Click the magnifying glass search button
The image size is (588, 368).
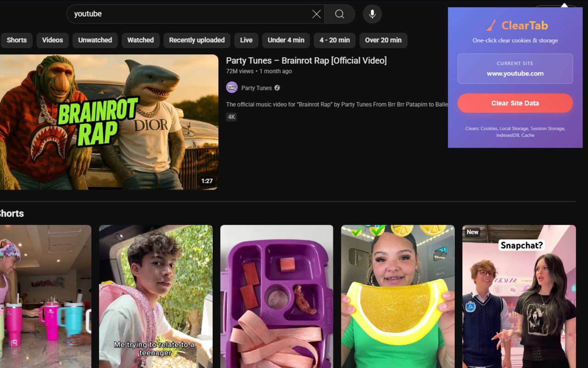(339, 14)
